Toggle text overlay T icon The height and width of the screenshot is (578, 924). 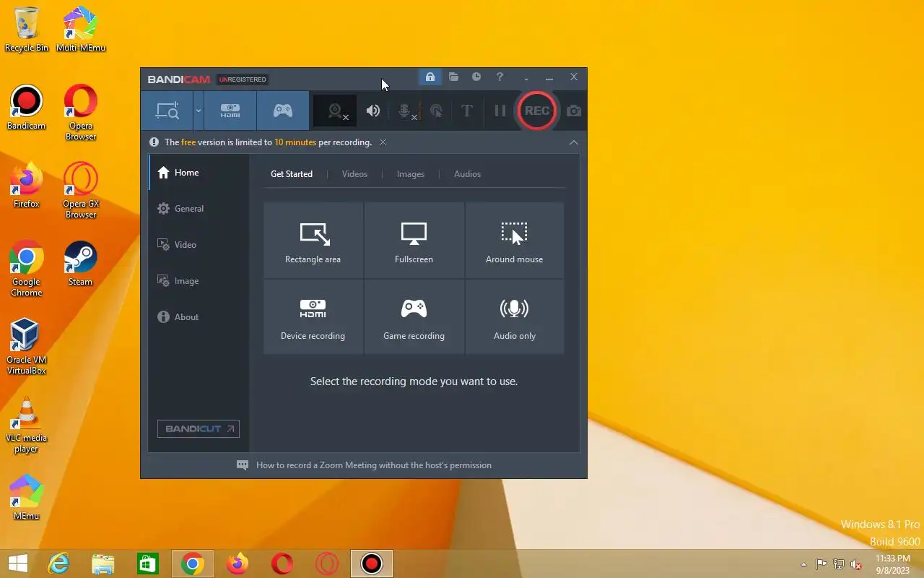[467, 111]
